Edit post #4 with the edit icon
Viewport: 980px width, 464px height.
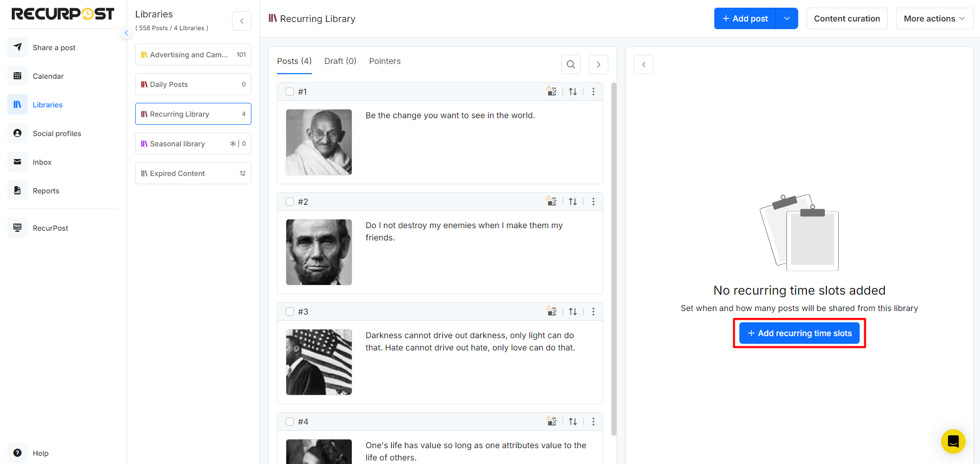point(551,421)
